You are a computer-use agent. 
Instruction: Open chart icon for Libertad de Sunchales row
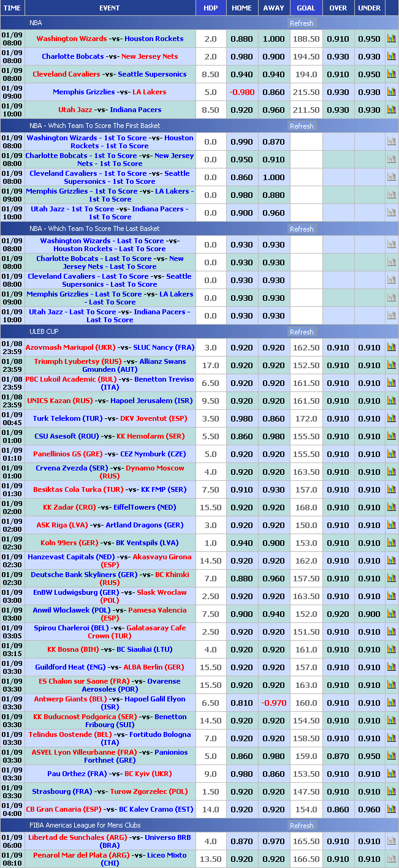391,841
